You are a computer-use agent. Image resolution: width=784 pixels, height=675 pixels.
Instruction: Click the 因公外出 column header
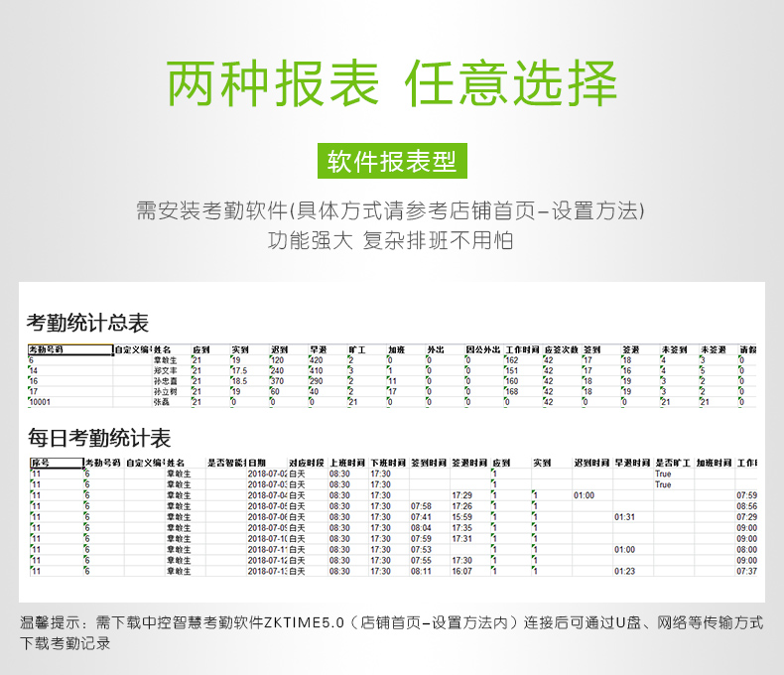pos(483,350)
